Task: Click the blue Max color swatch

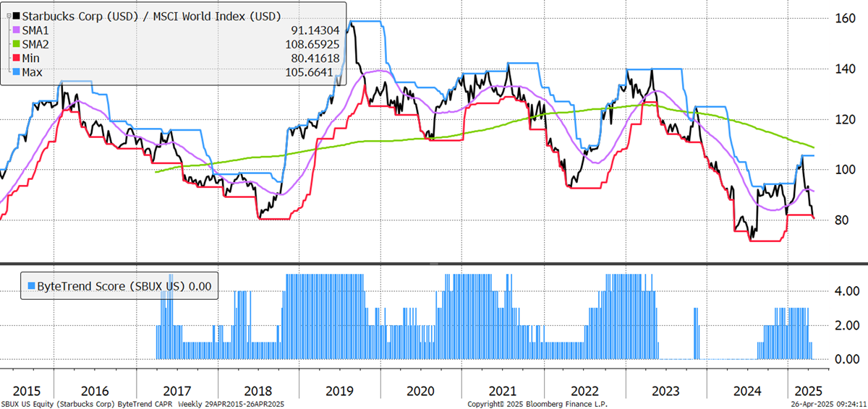Action: (17, 71)
